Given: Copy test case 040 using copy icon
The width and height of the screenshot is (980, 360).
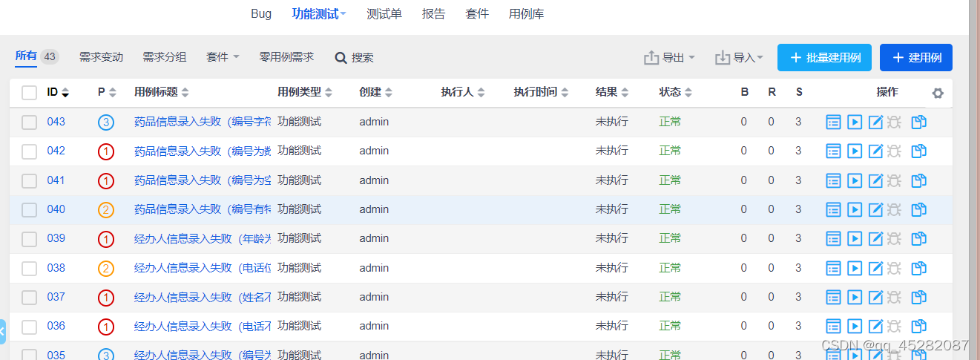Looking at the screenshot, I should click(x=919, y=209).
